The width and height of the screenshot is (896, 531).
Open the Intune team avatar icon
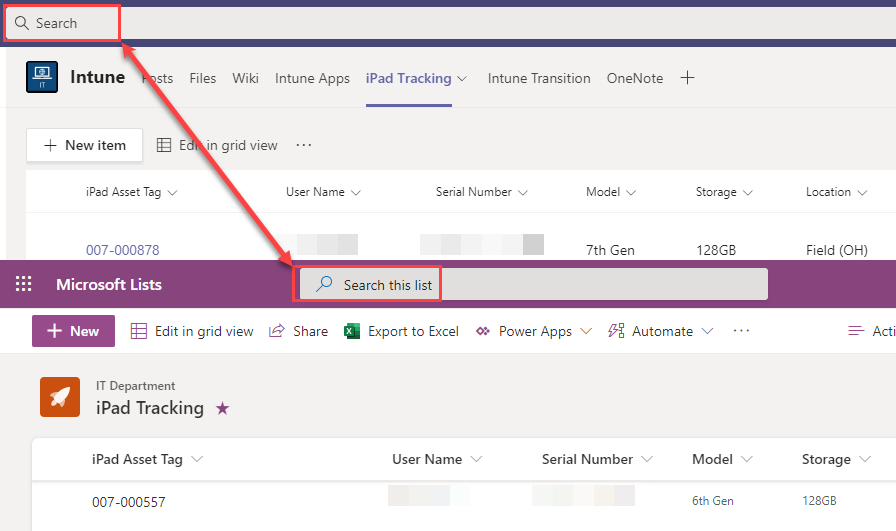(42, 77)
